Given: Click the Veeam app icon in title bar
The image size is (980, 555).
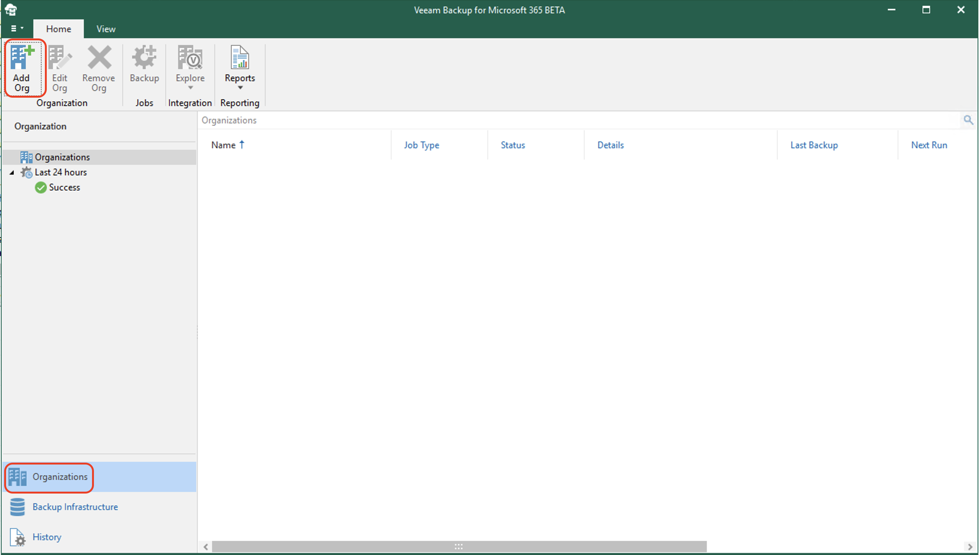Looking at the screenshot, I should [11, 10].
